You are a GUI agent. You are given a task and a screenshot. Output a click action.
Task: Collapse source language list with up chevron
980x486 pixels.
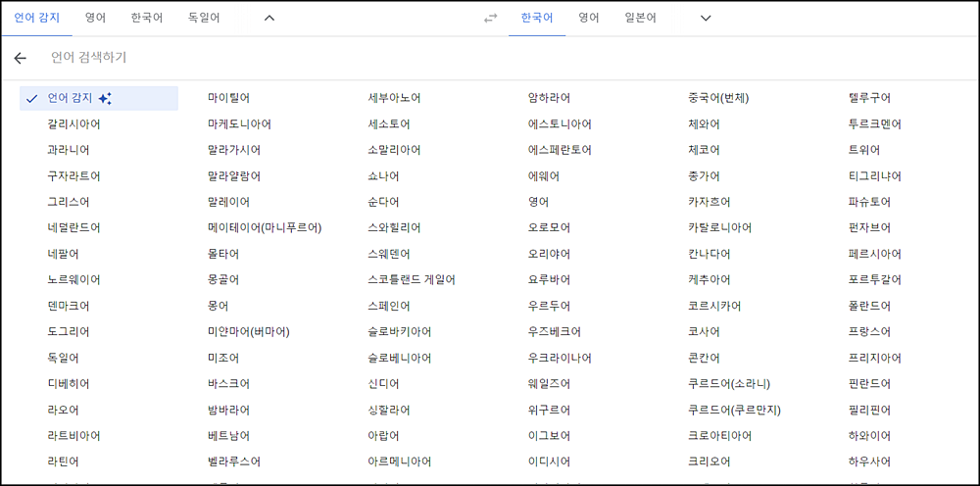269,18
